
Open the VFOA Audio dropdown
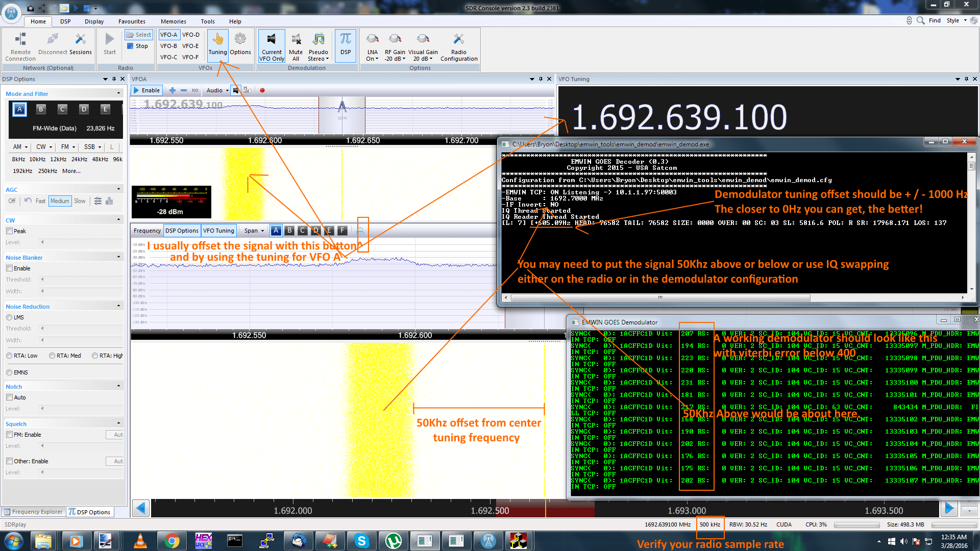(x=217, y=90)
